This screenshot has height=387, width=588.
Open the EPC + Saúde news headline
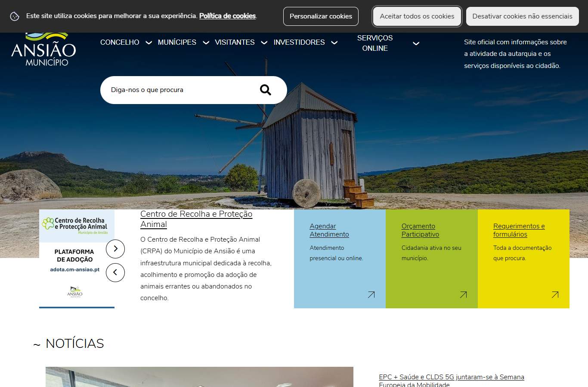452,381
